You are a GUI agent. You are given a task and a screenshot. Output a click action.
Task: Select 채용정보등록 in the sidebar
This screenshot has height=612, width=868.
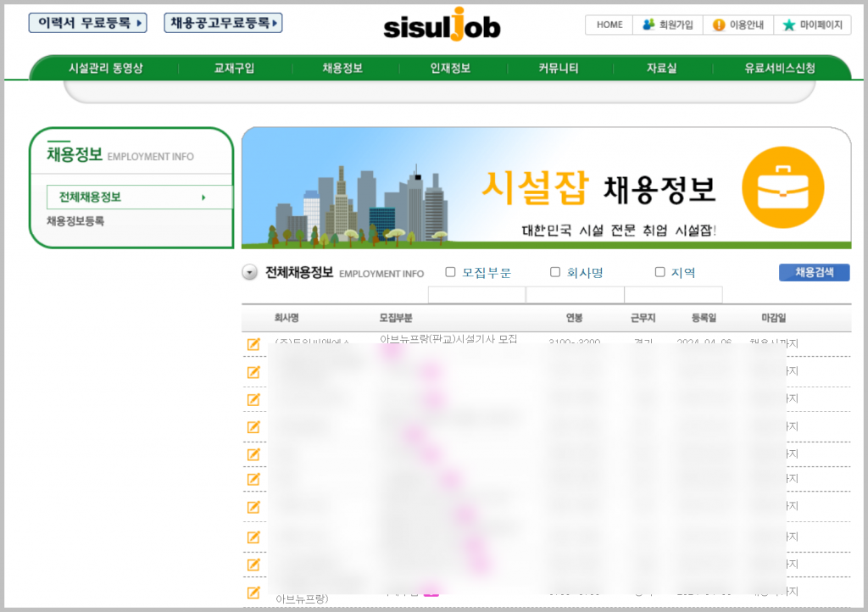click(x=75, y=221)
